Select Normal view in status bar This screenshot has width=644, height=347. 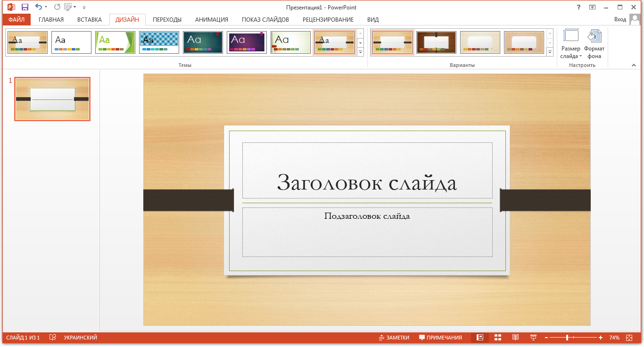tap(479, 337)
